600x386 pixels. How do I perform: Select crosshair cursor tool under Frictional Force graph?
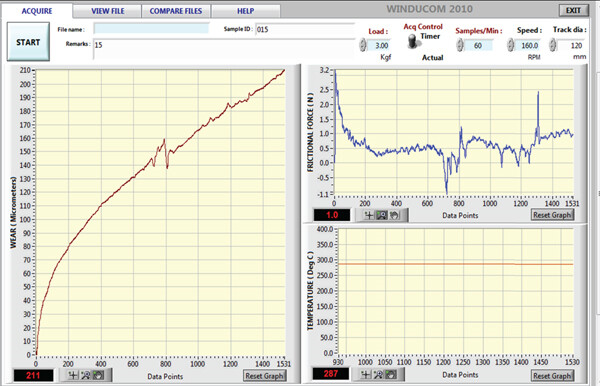coord(368,215)
